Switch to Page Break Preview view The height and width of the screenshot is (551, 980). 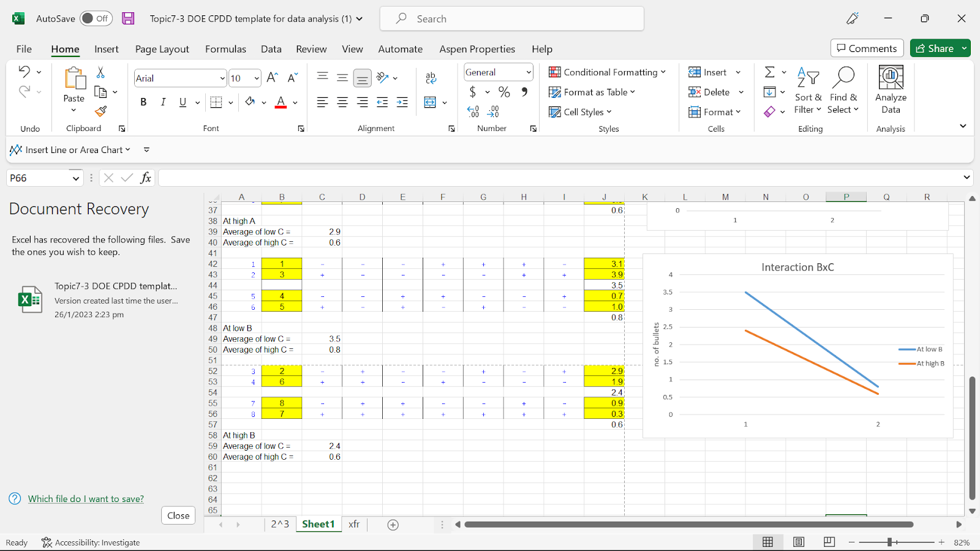[x=829, y=542]
